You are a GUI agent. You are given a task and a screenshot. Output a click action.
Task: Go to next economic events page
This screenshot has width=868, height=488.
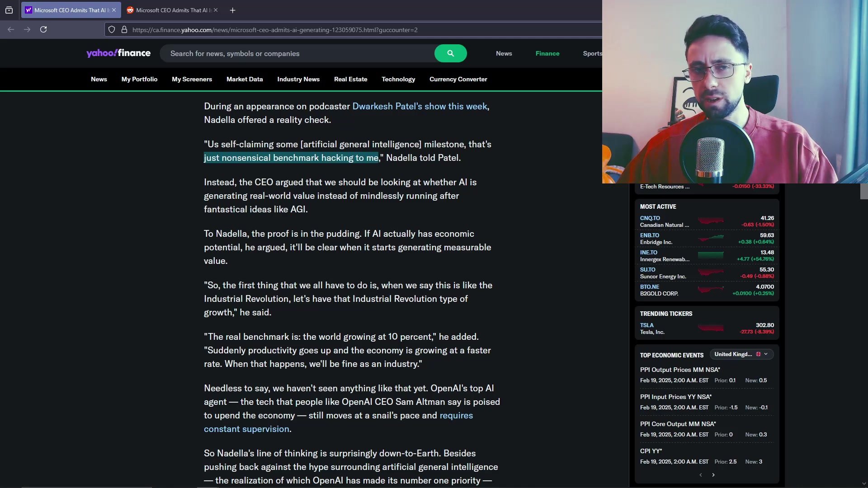pos(713,475)
